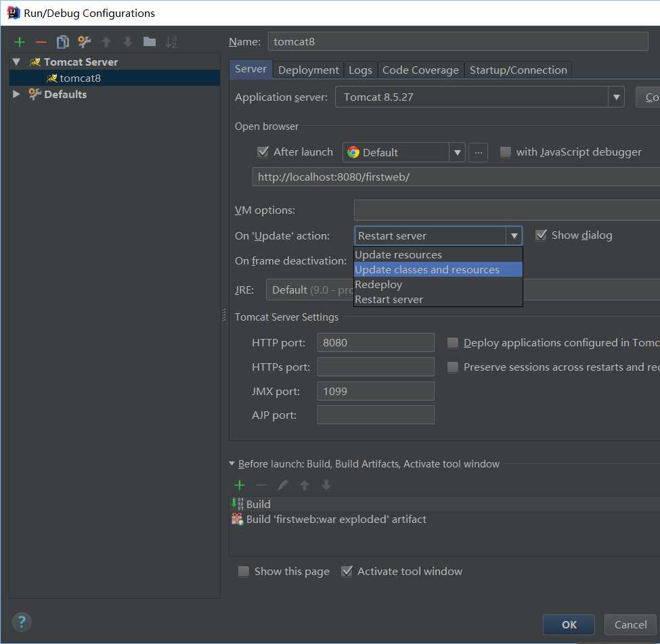Edit selected before launch task
660x644 pixels.
[283, 485]
